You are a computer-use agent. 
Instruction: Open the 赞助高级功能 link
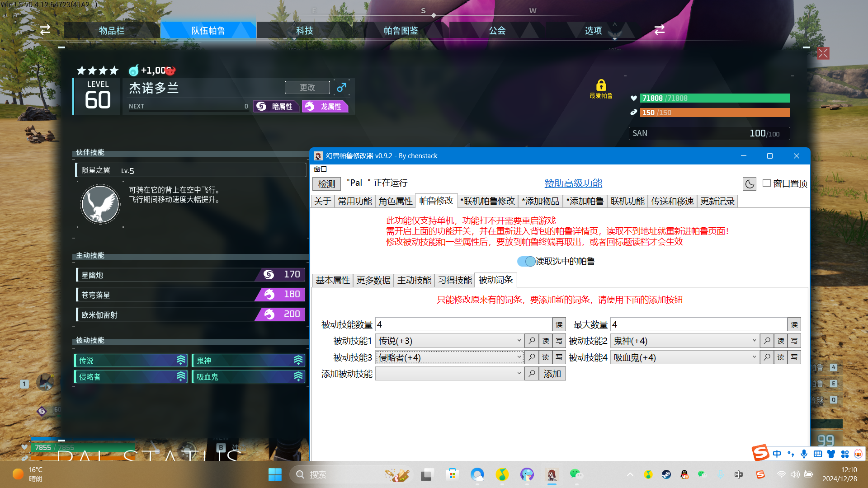coord(573,183)
